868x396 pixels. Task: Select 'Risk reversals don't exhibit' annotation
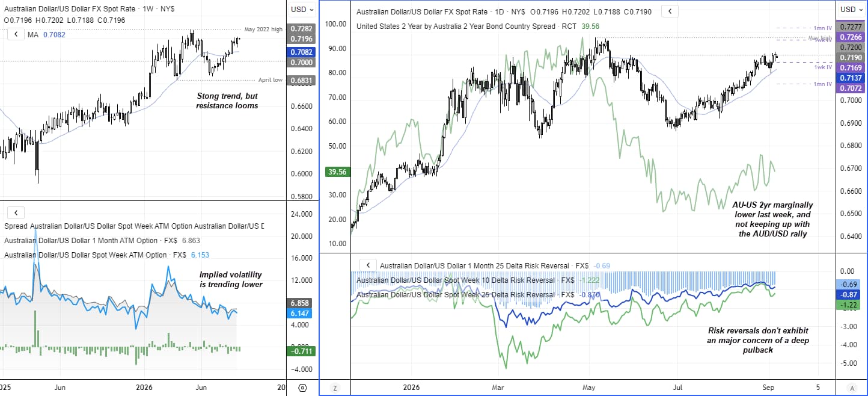click(x=758, y=340)
